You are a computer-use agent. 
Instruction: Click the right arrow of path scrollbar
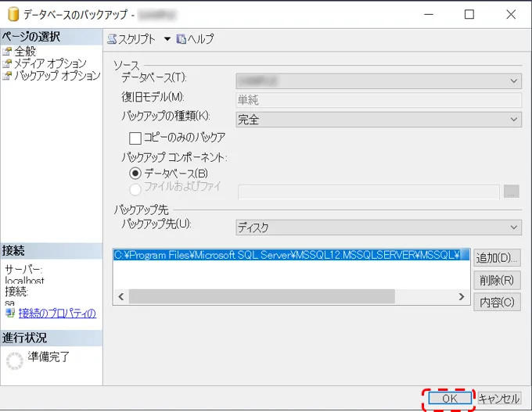[462, 297]
